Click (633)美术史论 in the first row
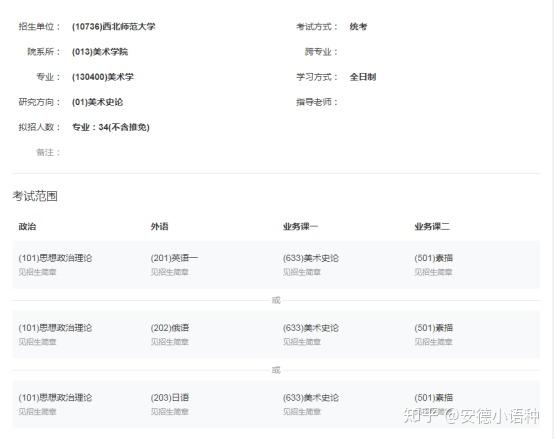The image size is (554, 440). point(311,258)
